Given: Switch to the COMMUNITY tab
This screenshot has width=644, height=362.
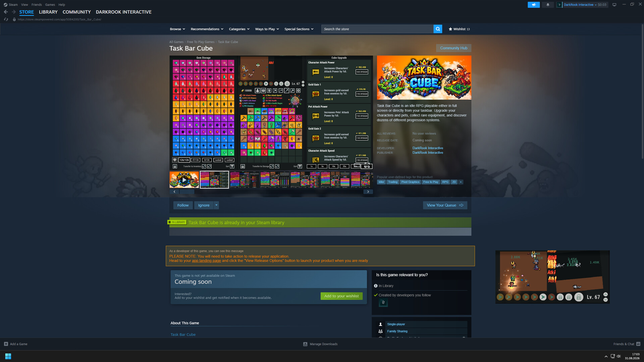Looking at the screenshot, I should click(77, 12).
